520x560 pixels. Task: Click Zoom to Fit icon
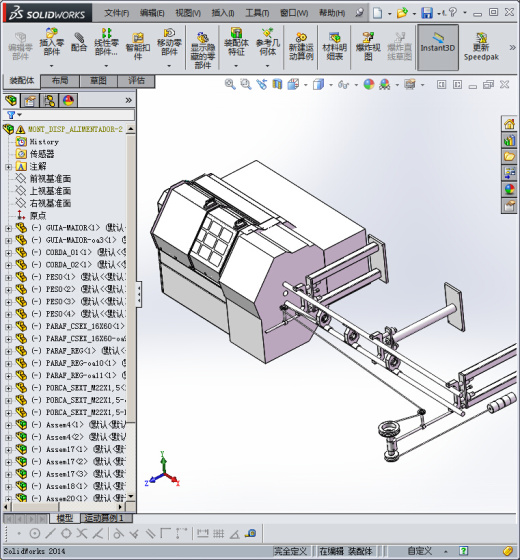coord(230,85)
